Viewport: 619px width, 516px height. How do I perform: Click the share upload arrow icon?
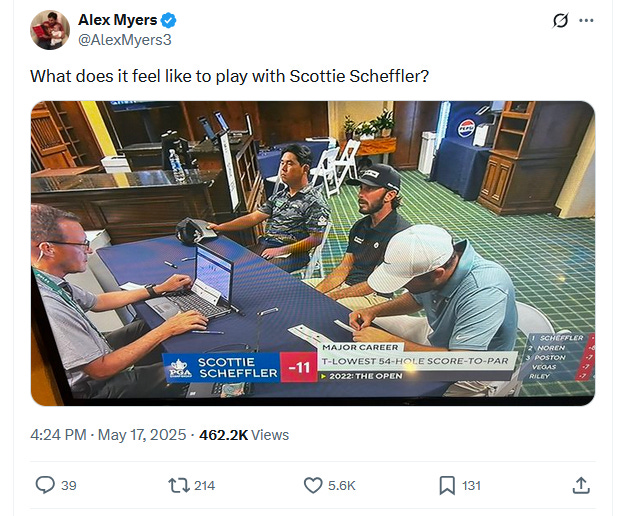point(581,485)
